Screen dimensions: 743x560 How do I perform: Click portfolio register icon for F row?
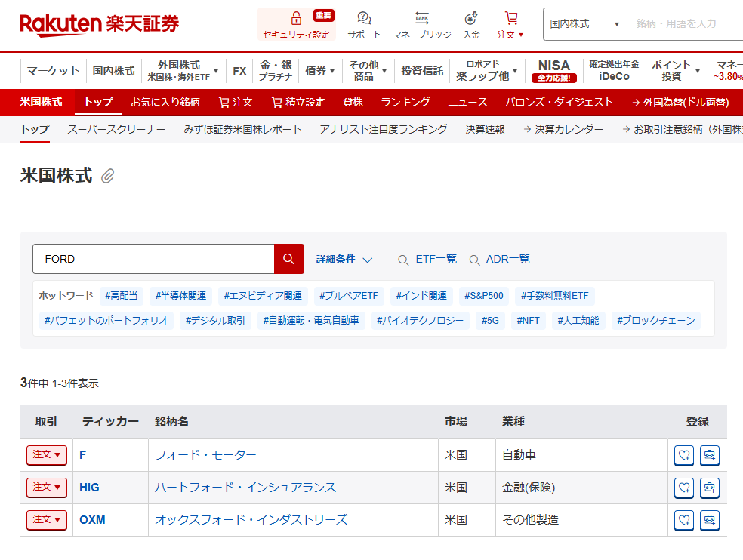(x=709, y=455)
